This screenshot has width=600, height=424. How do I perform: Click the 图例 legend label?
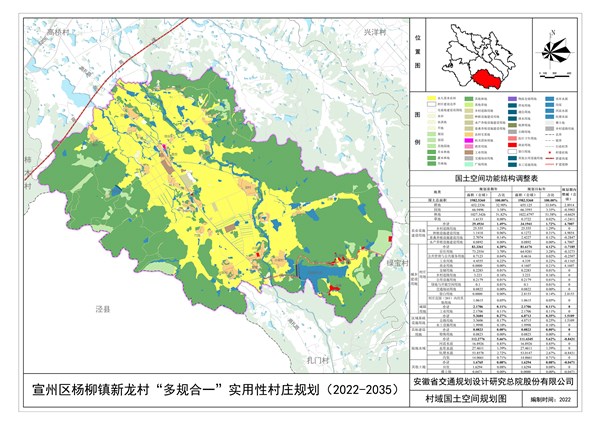tap(417, 129)
